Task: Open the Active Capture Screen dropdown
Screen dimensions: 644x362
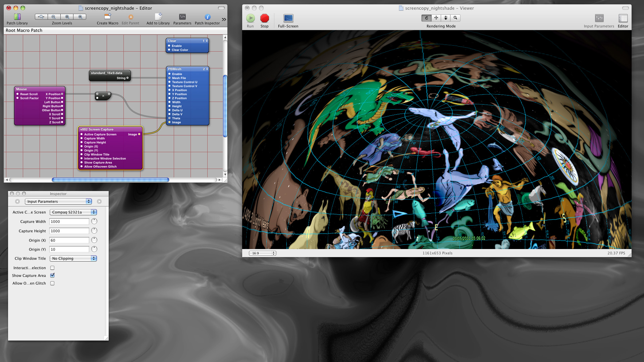Action: pos(73,212)
